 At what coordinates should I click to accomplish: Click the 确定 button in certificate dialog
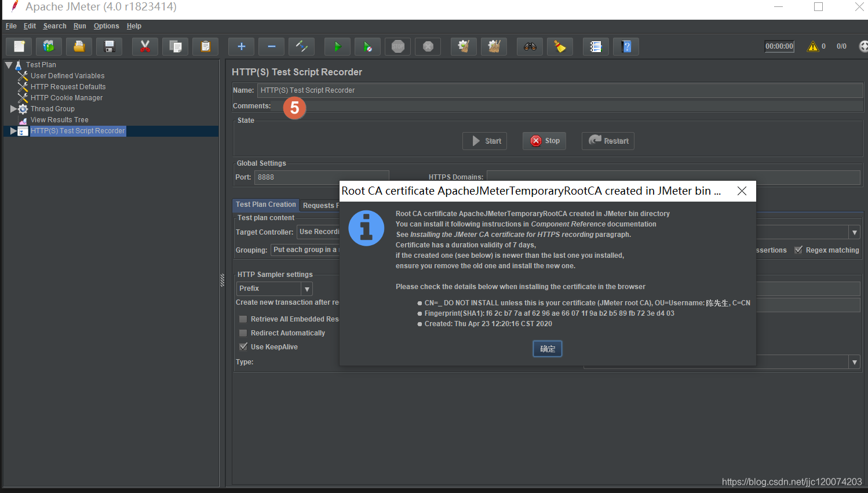point(548,349)
